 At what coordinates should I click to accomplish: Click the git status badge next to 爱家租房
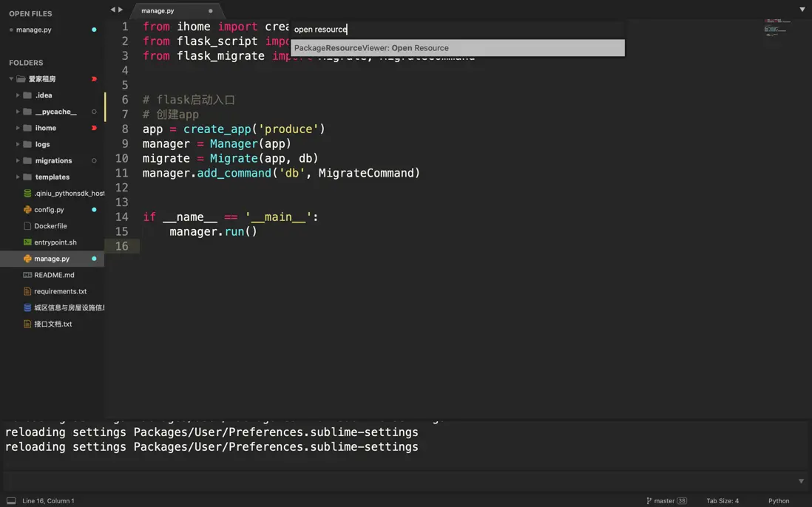[94, 78]
